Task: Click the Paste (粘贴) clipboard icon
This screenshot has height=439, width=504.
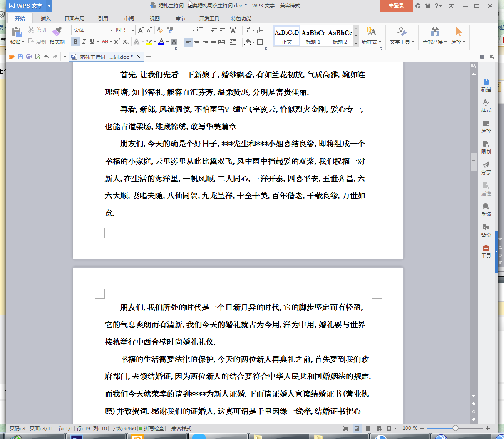Action: click(x=17, y=32)
